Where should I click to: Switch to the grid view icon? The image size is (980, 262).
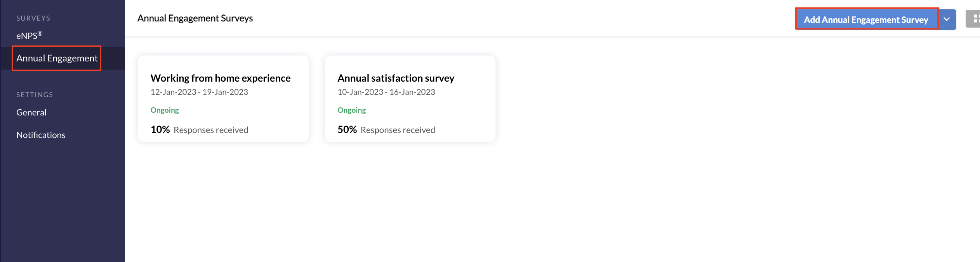click(973, 19)
